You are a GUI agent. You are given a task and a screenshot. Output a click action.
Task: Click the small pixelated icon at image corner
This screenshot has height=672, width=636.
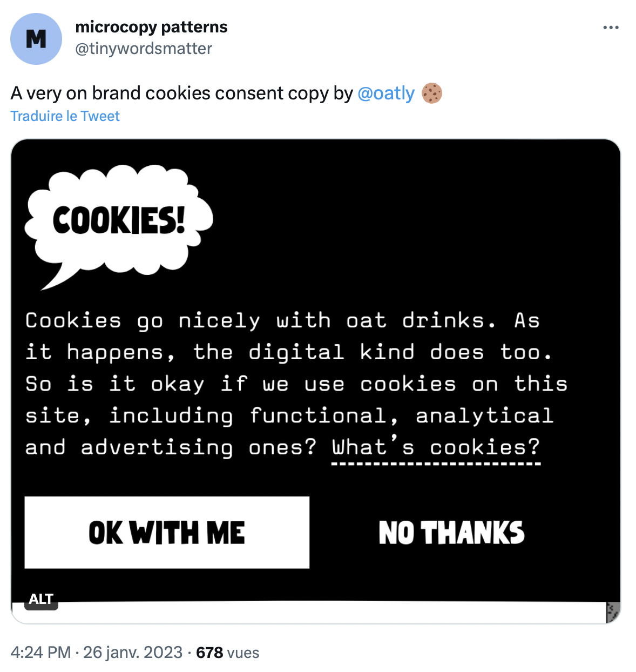pos(612,613)
